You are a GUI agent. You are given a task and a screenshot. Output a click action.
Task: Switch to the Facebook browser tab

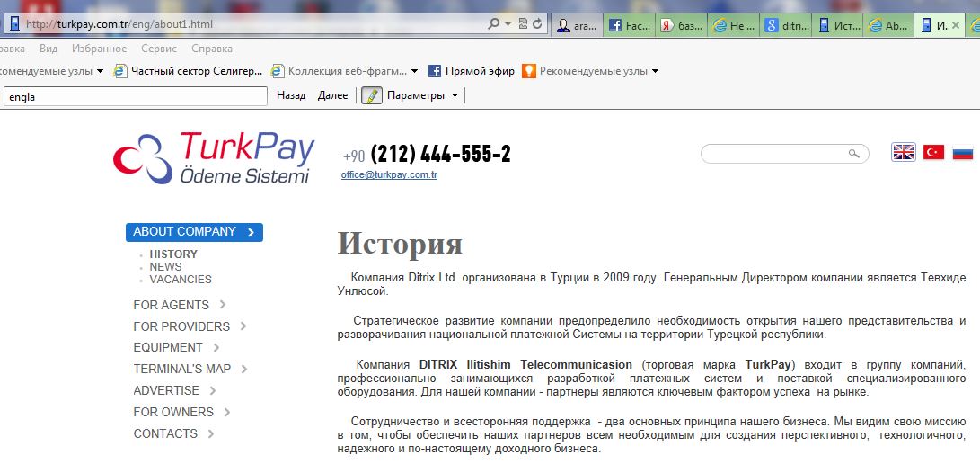[631, 26]
